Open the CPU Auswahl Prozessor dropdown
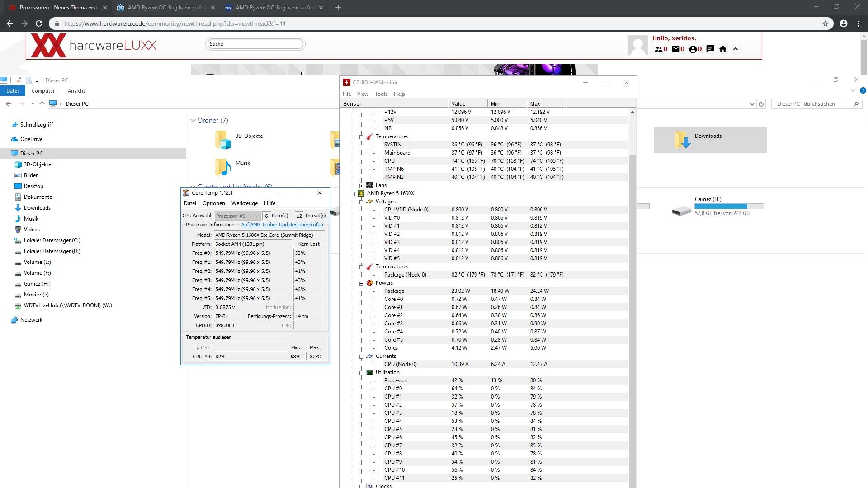Image resolution: width=868 pixels, height=488 pixels. [x=238, y=216]
